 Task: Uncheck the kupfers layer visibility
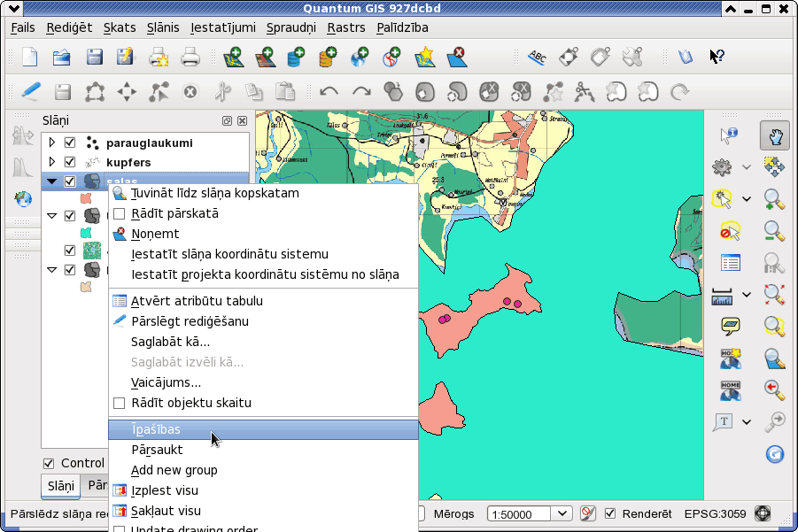coord(70,162)
